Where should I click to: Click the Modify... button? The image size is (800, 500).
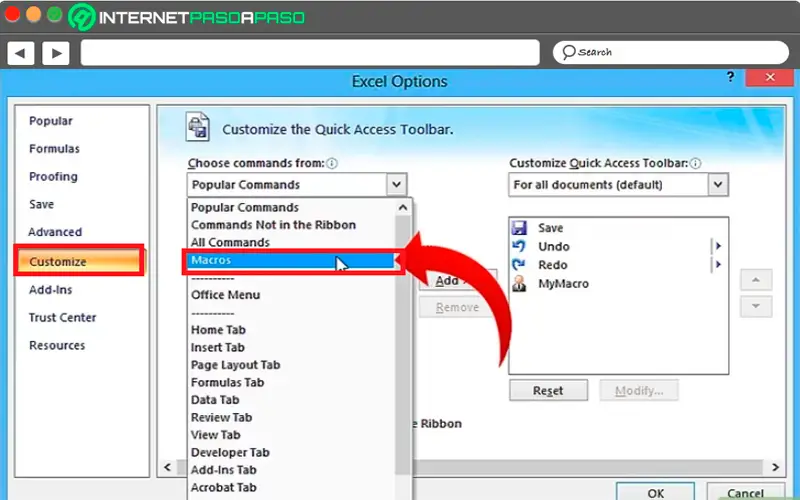[x=639, y=391]
